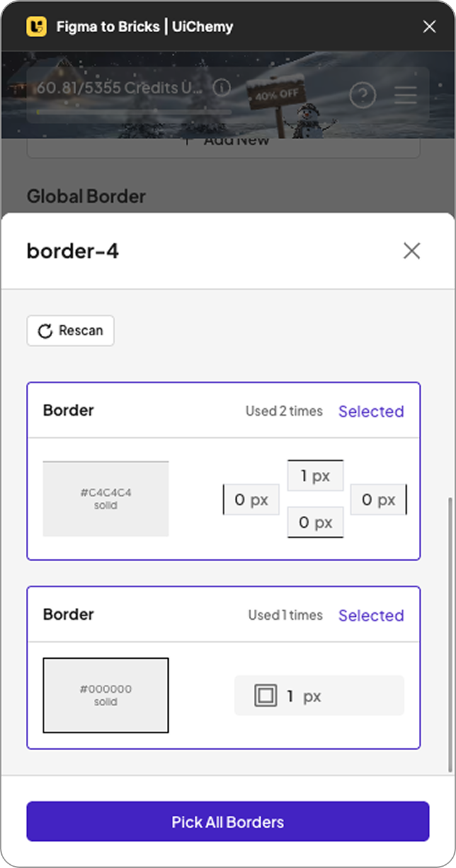
Task: Toggle Selected on the first Border
Action: pos(371,411)
